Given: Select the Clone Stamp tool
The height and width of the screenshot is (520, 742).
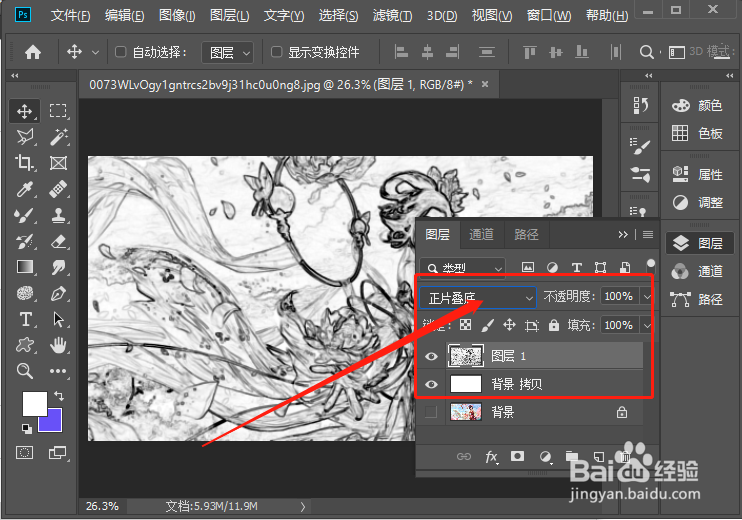Looking at the screenshot, I should (58, 216).
